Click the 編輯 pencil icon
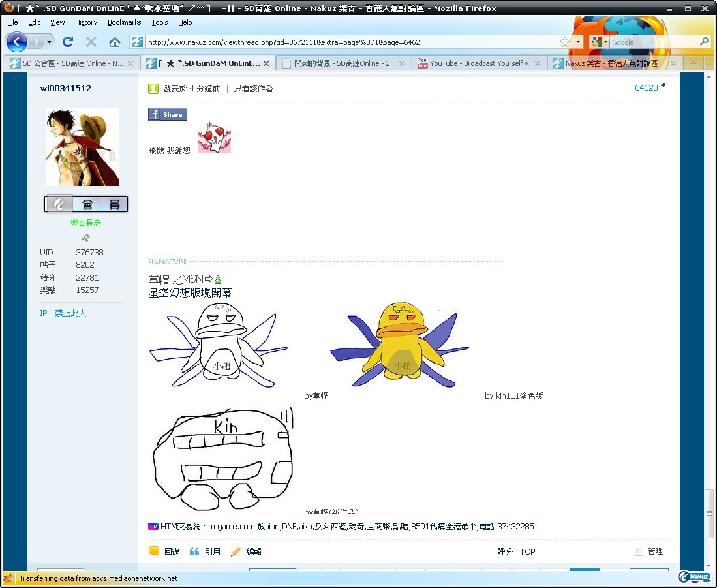 (x=236, y=551)
